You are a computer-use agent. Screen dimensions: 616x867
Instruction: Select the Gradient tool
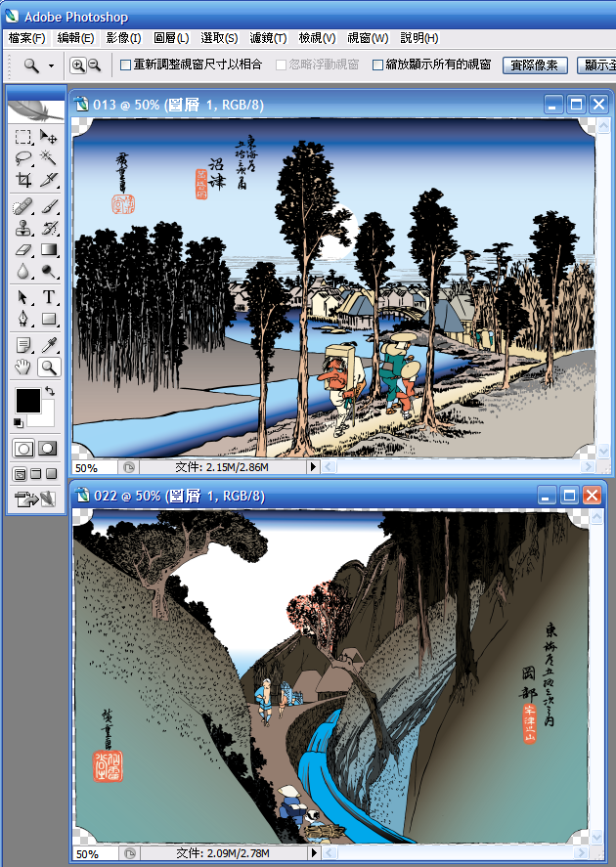point(49,249)
